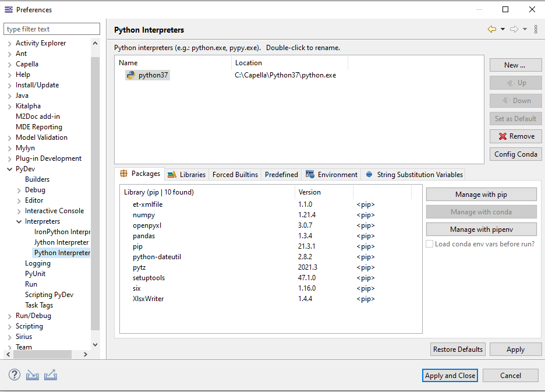Click the Import preferences icon
Image resolution: width=545 pixels, height=392 pixels.
click(x=32, y=375)
